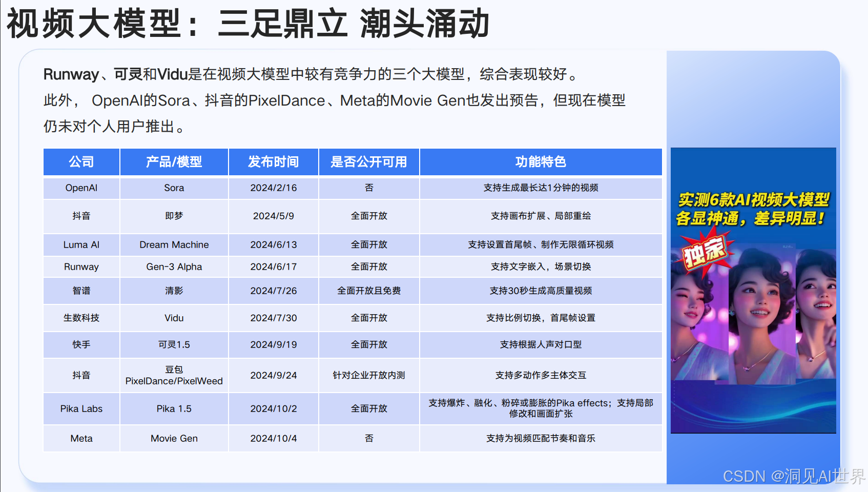Select the 智谱 company cell
The width and height of the screenshot is (868, 492).
81,291
